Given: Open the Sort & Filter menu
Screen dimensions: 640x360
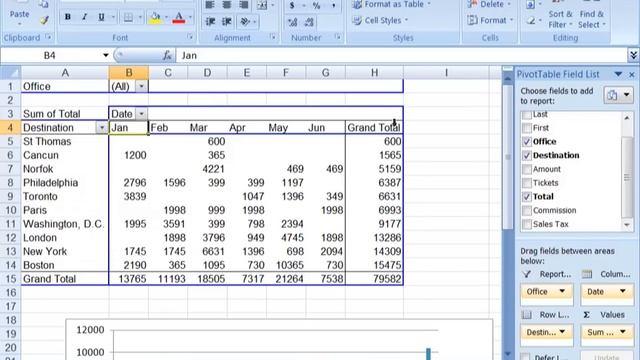Looking at the screenshot, I should (x=560, y=19).
